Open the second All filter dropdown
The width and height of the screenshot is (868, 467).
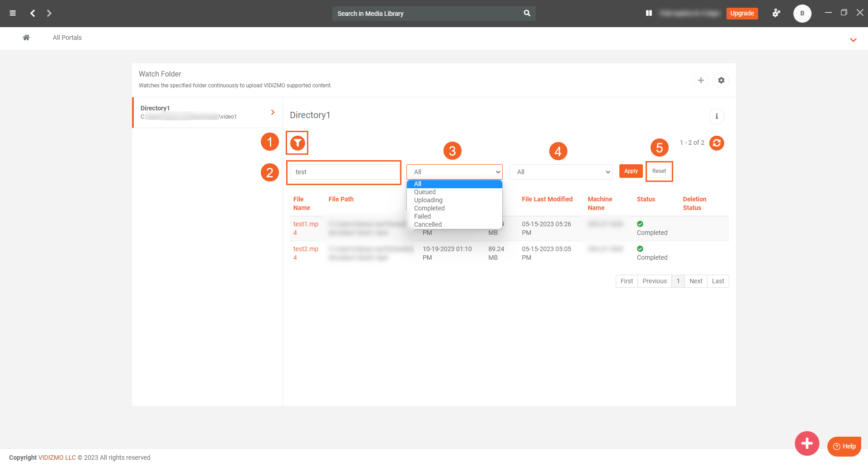(x=561, y=172)
